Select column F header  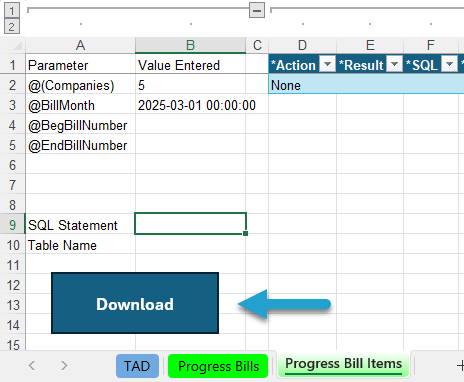[431, 45]
